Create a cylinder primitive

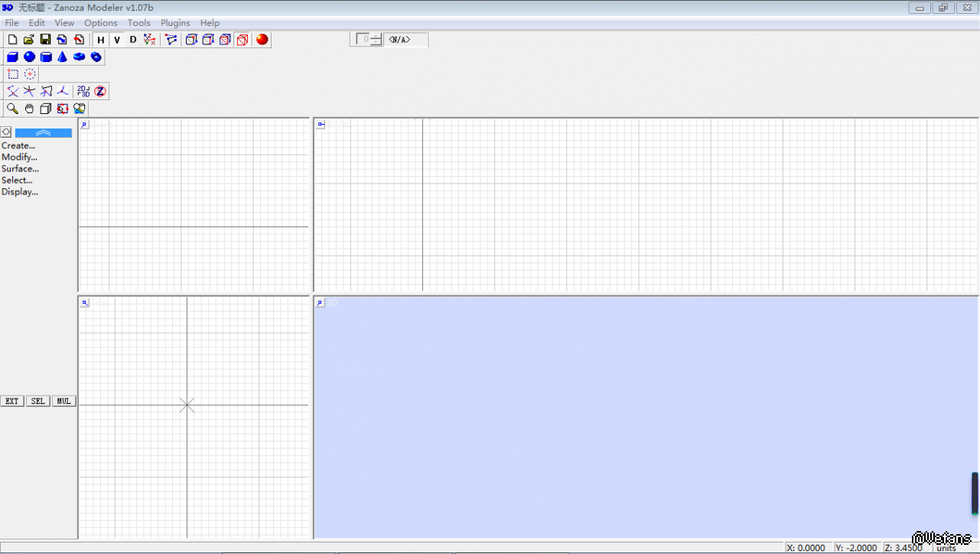46,57
